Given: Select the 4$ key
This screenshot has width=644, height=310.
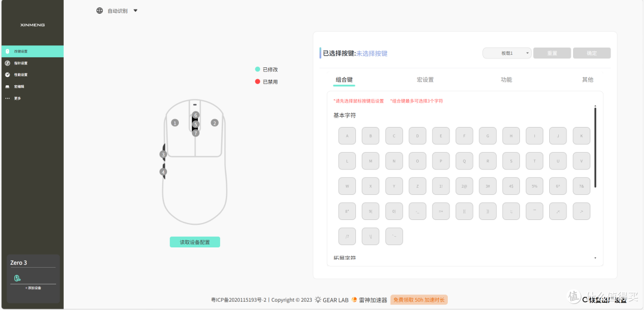Looking at the screenshot, I should [511, 186].
